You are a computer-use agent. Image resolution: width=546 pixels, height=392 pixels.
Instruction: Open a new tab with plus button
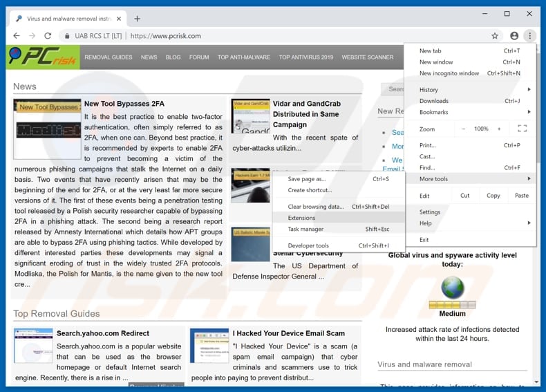(137, 19)
